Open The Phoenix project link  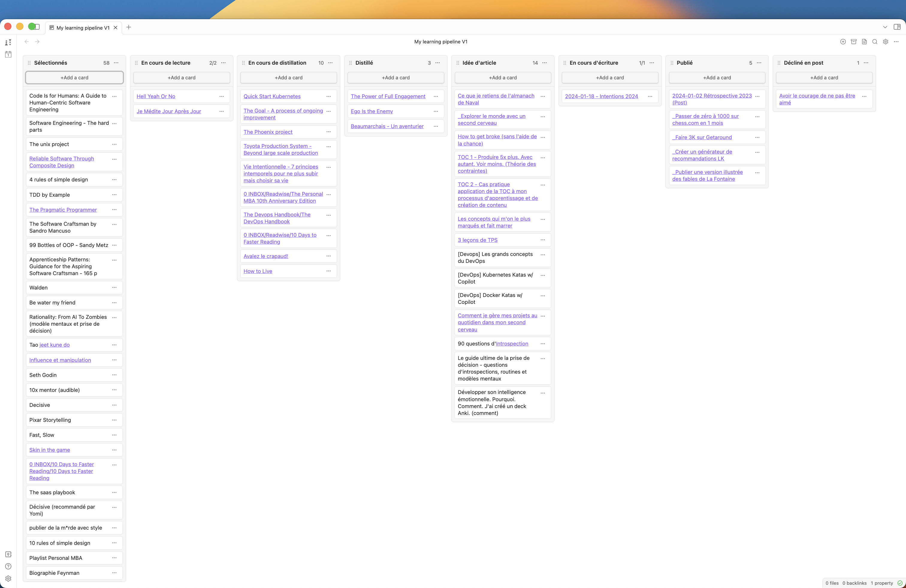pos(268,132)
